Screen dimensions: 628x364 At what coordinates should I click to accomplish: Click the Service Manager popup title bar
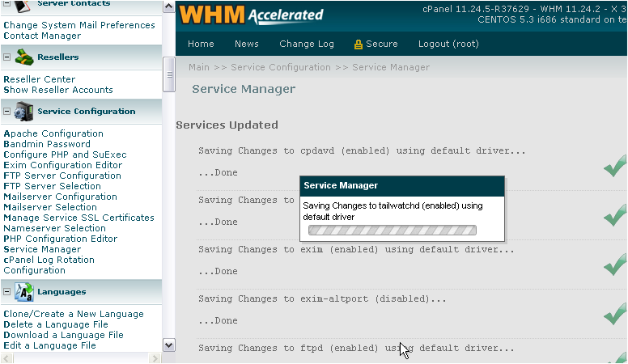coord(401,186)
